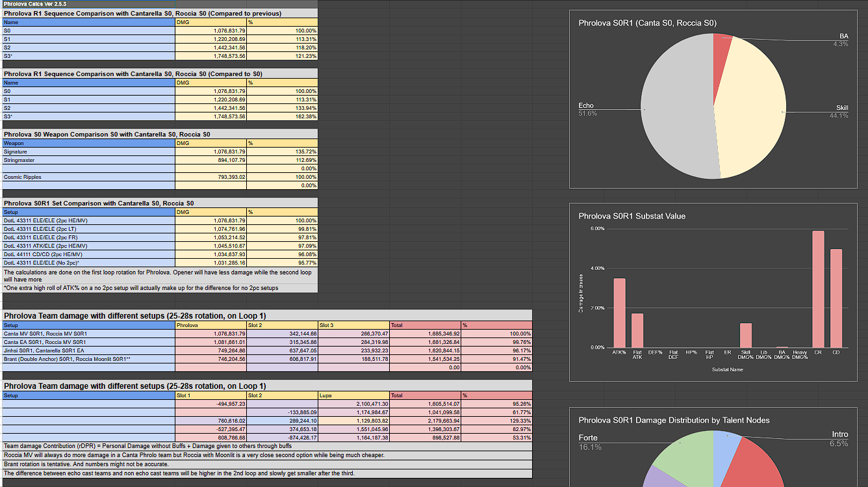Click the ATK% bar in substat chart
This screenshot has height=487, width=868.
(620, 313)
